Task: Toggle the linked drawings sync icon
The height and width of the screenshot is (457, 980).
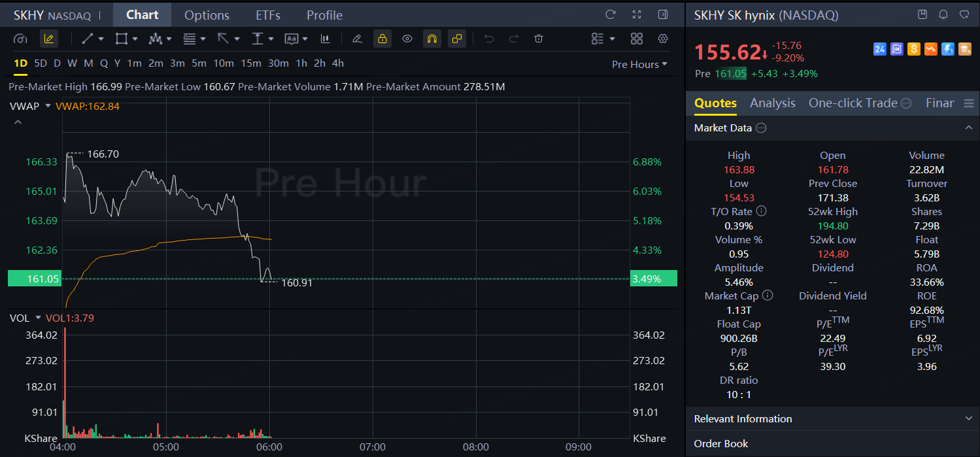Action: click(457, 39)
